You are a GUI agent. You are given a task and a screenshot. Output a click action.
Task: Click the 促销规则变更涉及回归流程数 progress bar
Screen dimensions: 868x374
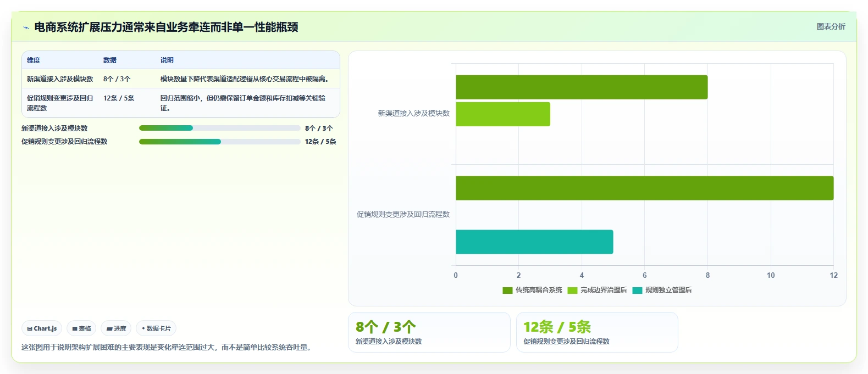[x=220, y=141]
